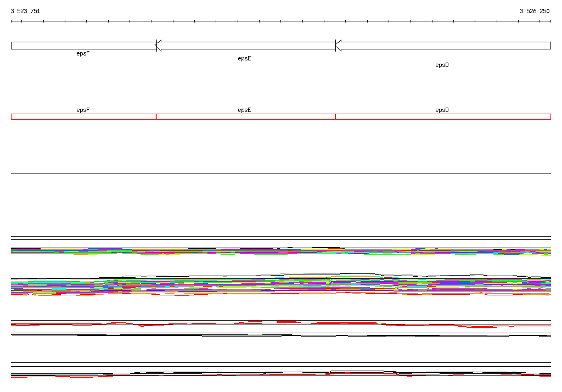Click the epsD label above the red box
The height and width of the screenshot is (392, 562).
[x=442, y=110]
